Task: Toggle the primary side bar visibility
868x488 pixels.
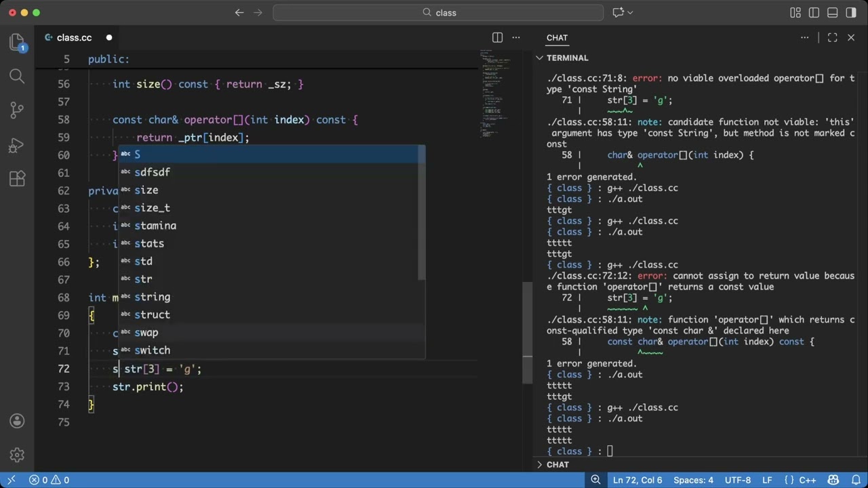Action: [814, 12]
